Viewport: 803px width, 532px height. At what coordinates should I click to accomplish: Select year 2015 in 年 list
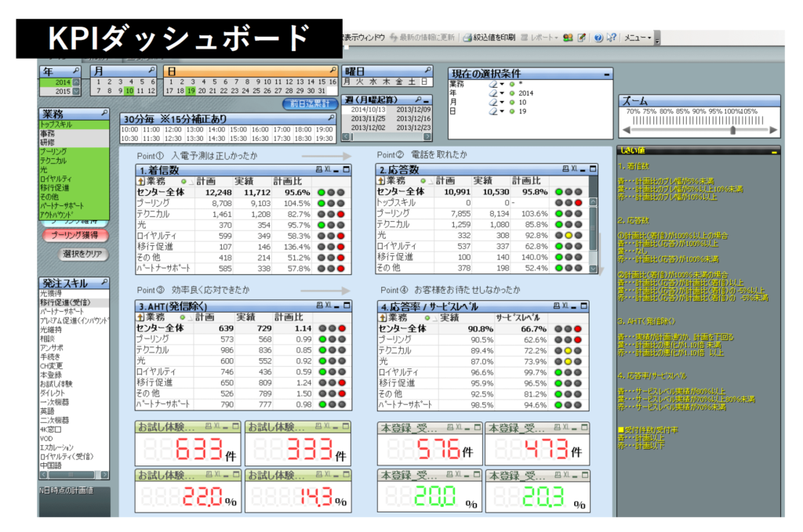(63, 91)
